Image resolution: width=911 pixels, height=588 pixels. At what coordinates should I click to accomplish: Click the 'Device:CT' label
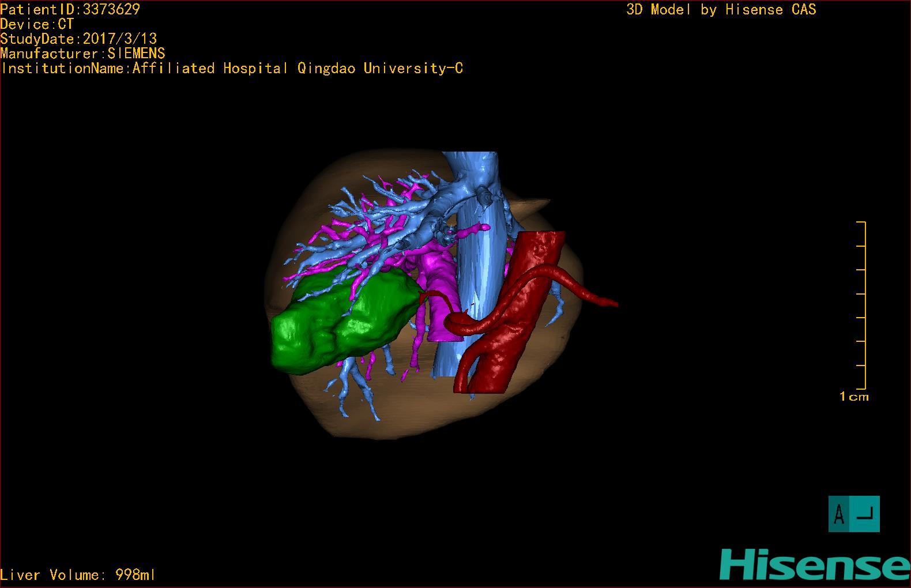[37, 24]
